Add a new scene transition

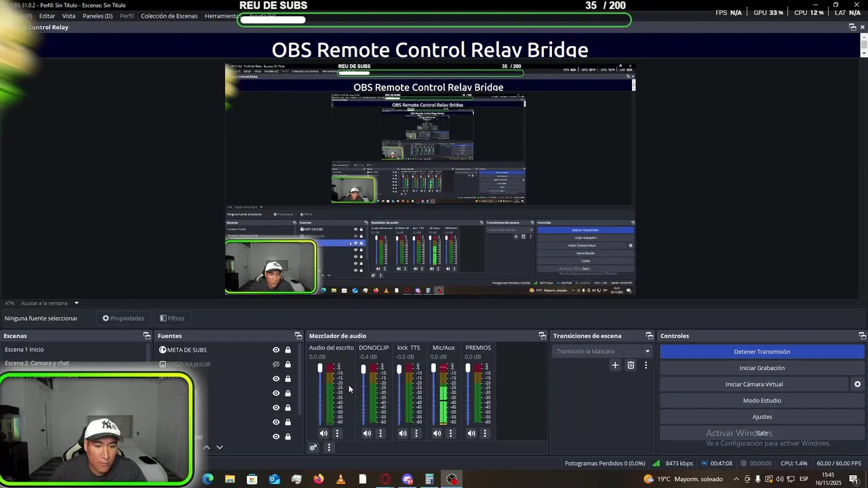(x=615, y=365)
